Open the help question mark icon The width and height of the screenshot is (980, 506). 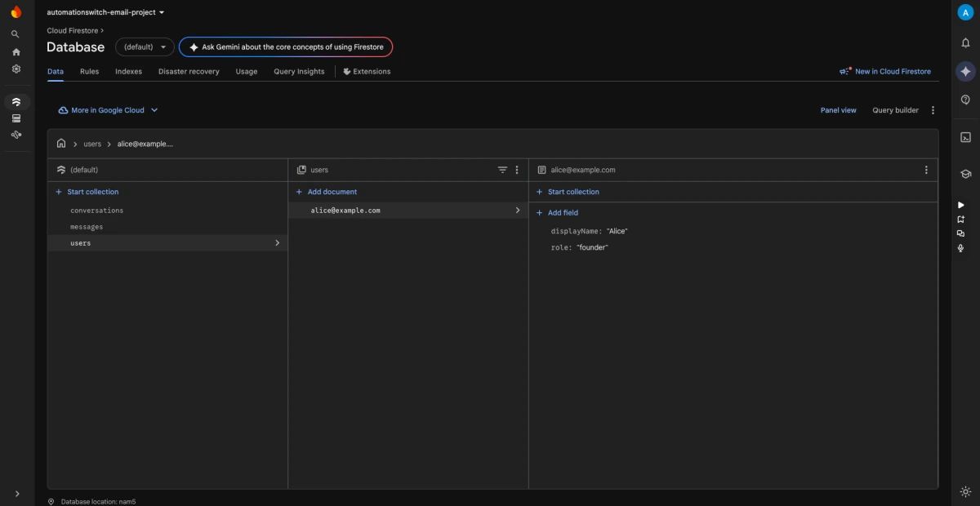[x=965, y=100]
